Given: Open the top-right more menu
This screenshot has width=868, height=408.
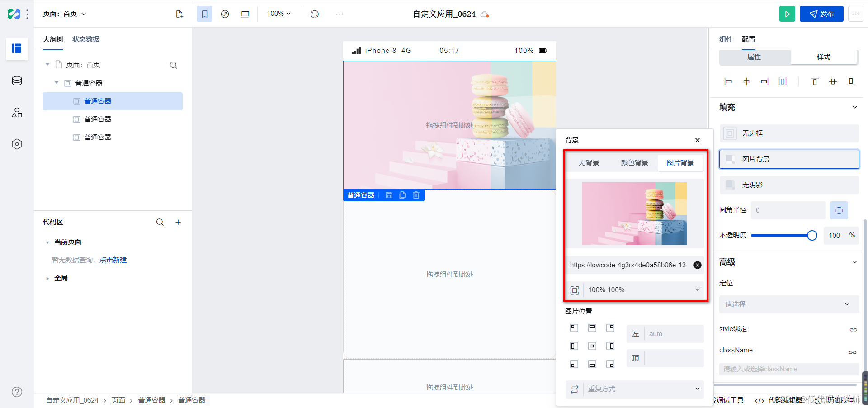Looking at the screenshot, I should (x=855, y=14).
